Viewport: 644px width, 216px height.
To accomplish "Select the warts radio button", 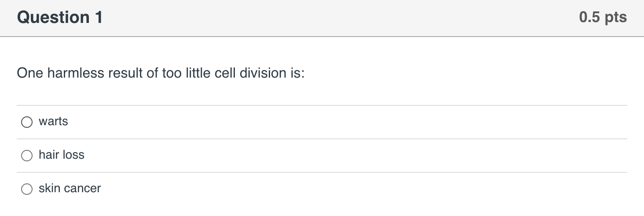I will [x=27, y=122].
